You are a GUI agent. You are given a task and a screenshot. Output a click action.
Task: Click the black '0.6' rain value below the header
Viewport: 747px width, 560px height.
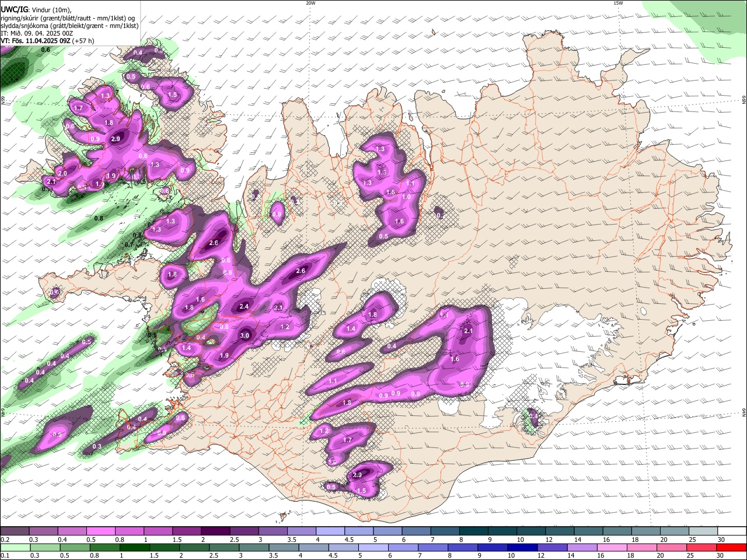coord(46,50)
